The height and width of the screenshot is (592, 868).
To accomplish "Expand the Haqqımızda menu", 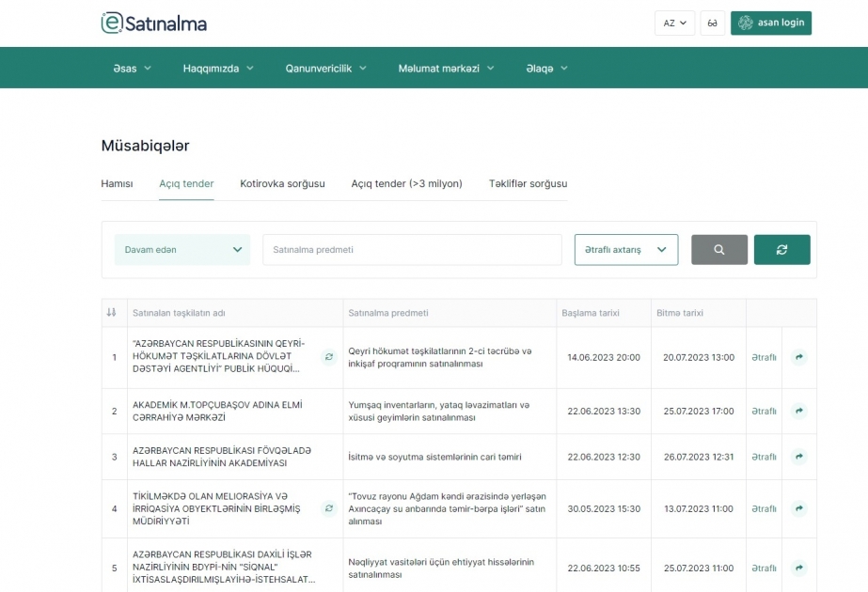I will (x=218, y=69).
